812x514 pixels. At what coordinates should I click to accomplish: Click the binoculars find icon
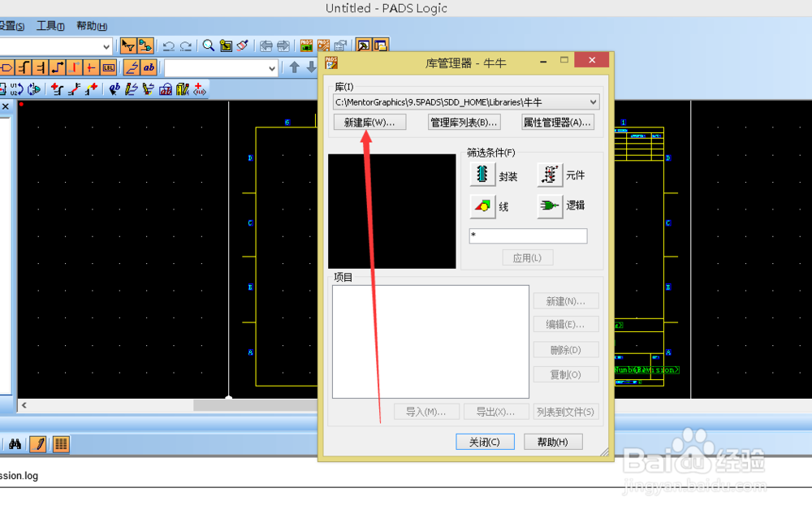point(15,444)
